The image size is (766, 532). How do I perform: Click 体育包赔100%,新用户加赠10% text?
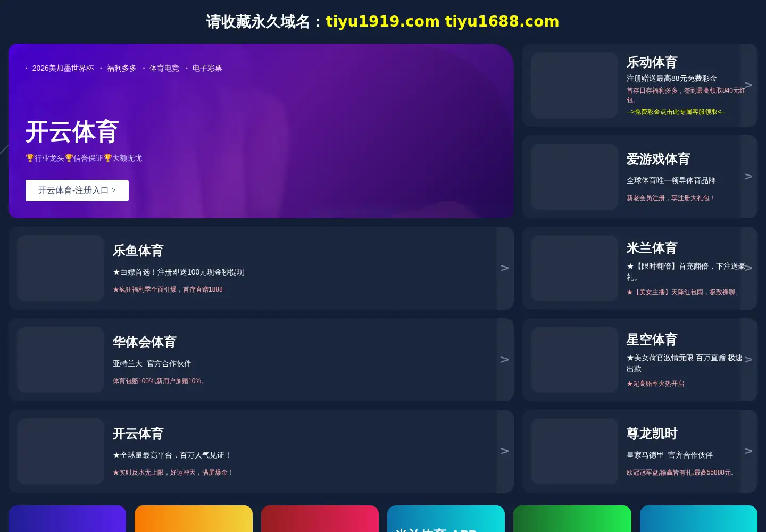[x=160, y=381]
